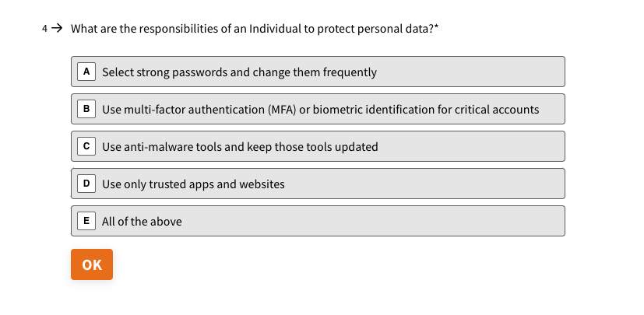Choose 'All of the above' answer

(318, 221)
